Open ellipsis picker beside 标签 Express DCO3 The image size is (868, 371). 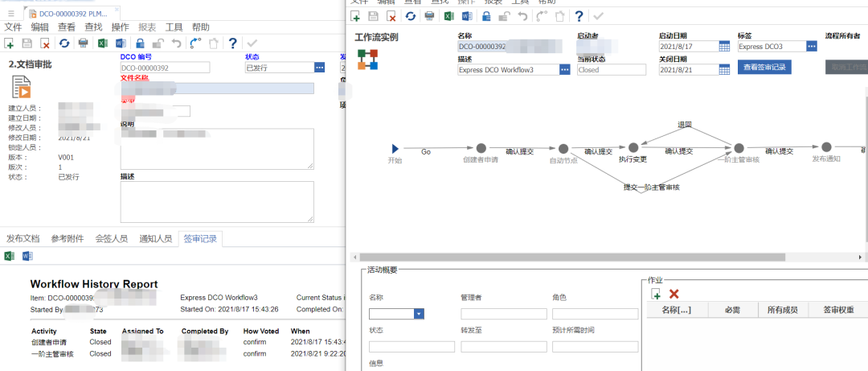click(x=812, y=47)
